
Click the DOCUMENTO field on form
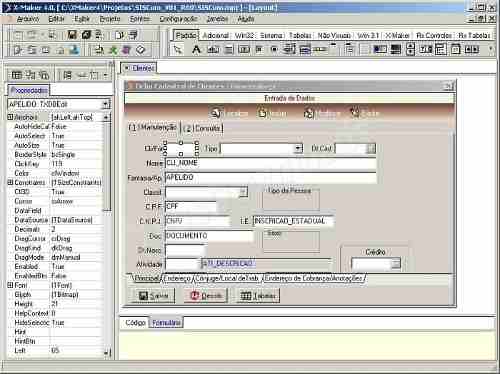tap(209, 236)
